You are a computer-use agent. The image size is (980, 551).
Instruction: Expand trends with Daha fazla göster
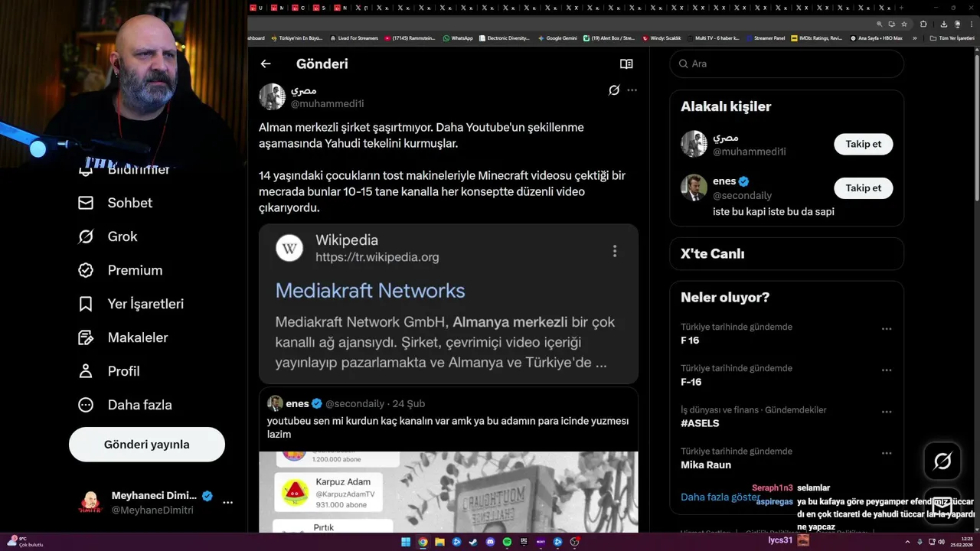720,497
